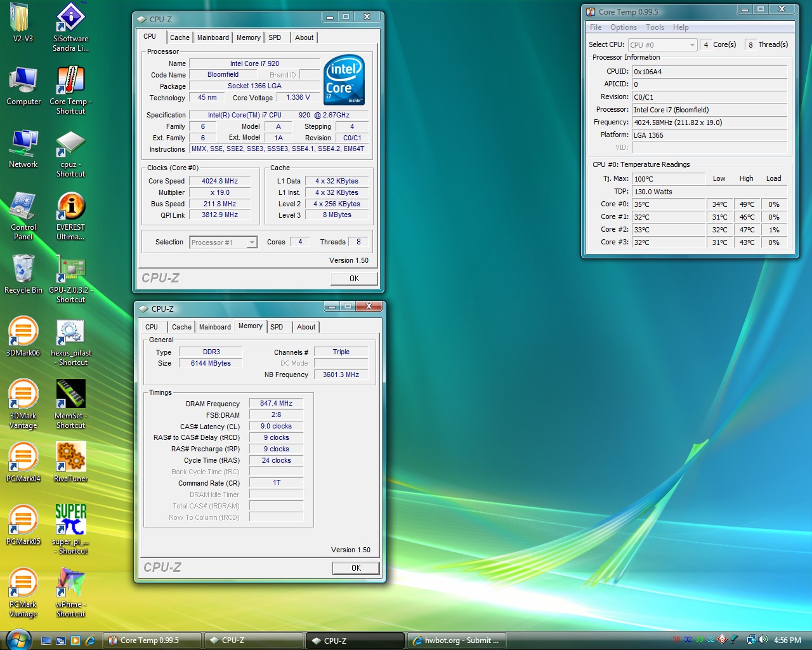Click the NB Frequency 3601.3 MHz value
Screen dimensions: 812x650
(x=341, y=375)
